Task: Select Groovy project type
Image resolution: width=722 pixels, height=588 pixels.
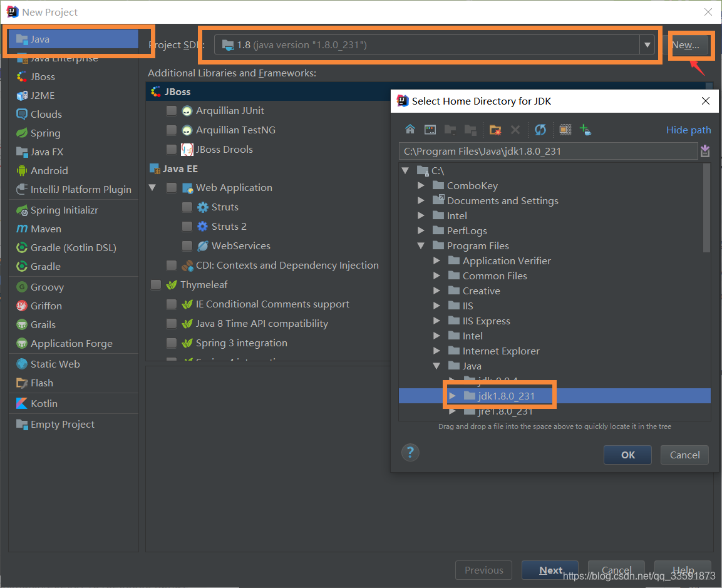Action: click(74, 287)
